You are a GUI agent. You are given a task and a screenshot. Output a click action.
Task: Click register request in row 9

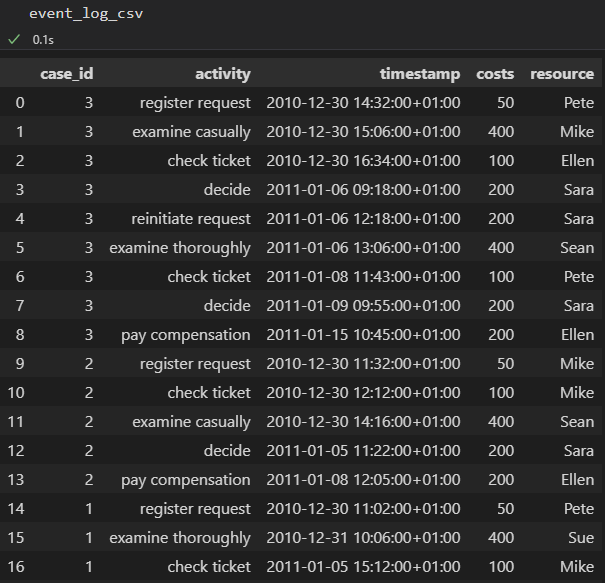coord(195,364)
